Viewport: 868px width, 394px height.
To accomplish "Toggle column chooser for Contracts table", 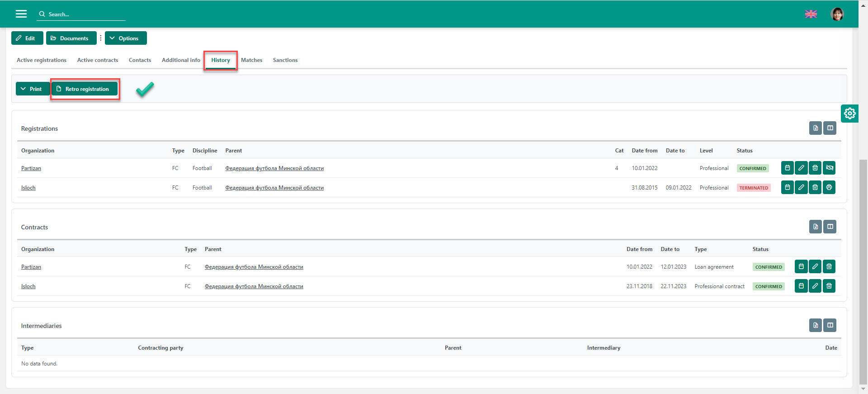I will point(830,227).
